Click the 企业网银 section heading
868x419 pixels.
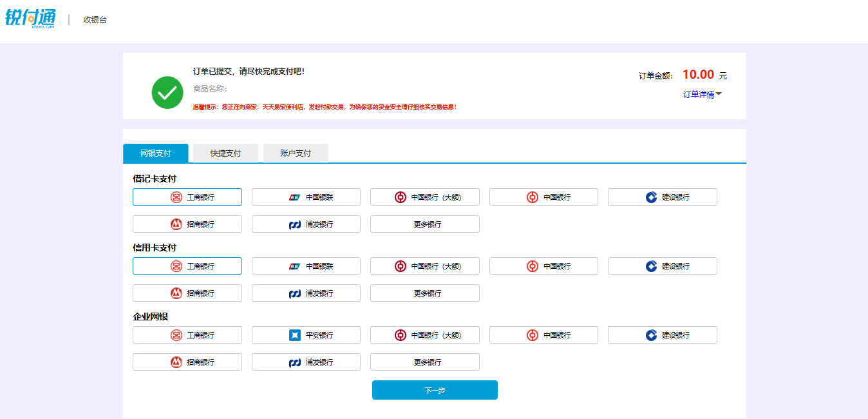pyautogui.click(x=150, y=317)
